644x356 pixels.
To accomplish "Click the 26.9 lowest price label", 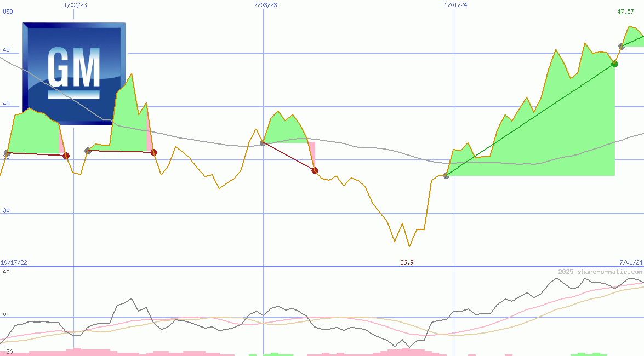I will click(x=407, y=263).
